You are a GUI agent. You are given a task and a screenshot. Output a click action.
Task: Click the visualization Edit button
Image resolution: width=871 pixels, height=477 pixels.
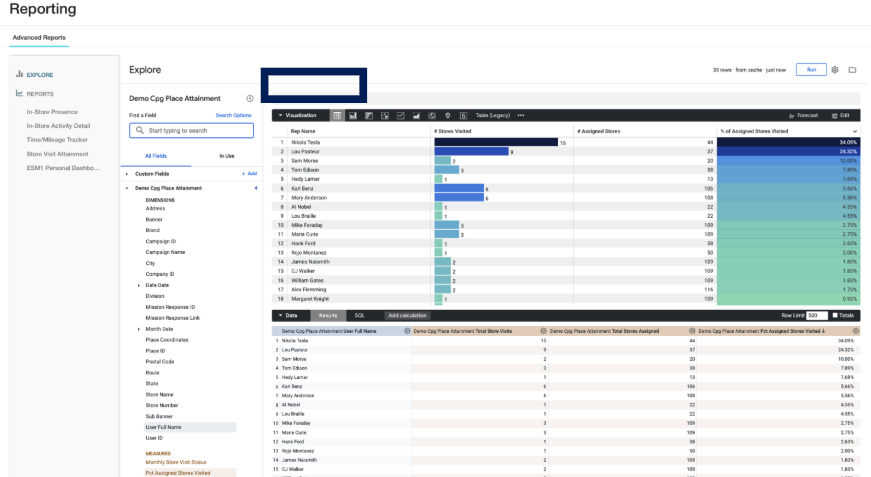[x=840, y=116]
